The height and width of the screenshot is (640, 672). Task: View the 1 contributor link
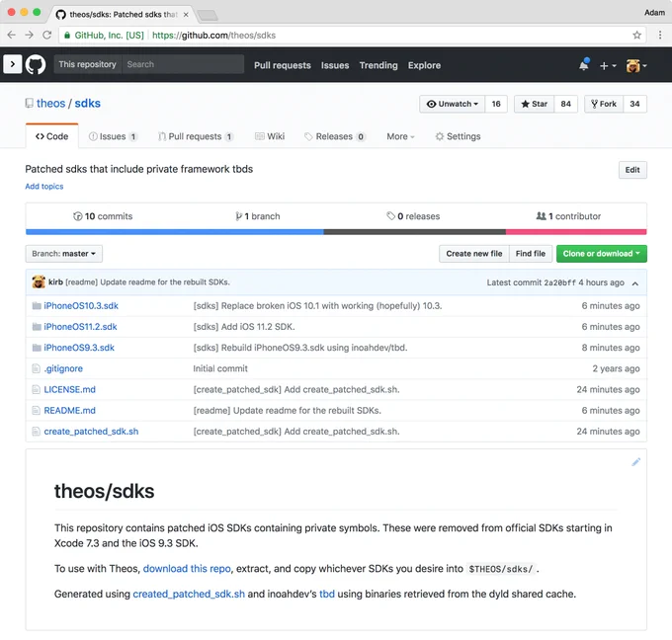(x=568, y=216)
